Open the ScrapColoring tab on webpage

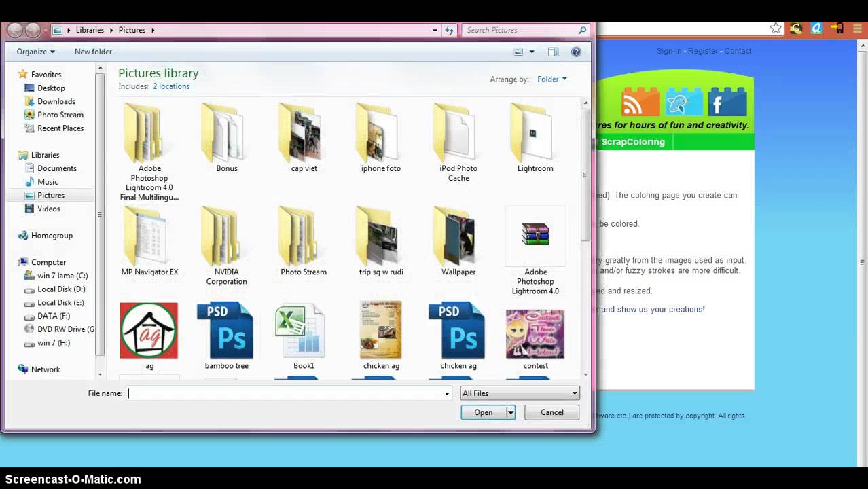[633, 142]
